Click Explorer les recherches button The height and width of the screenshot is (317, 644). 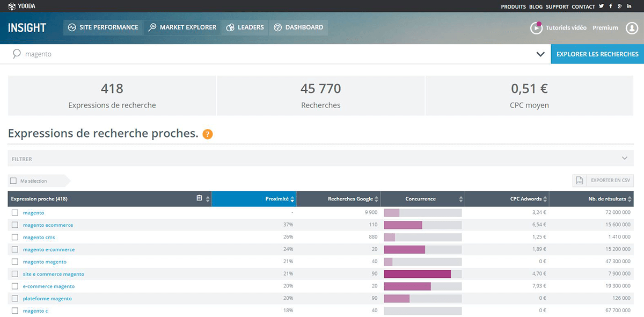point(597,54)
